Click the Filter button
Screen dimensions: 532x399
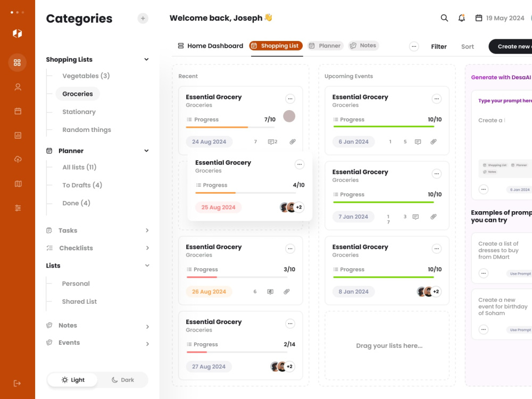439,46
